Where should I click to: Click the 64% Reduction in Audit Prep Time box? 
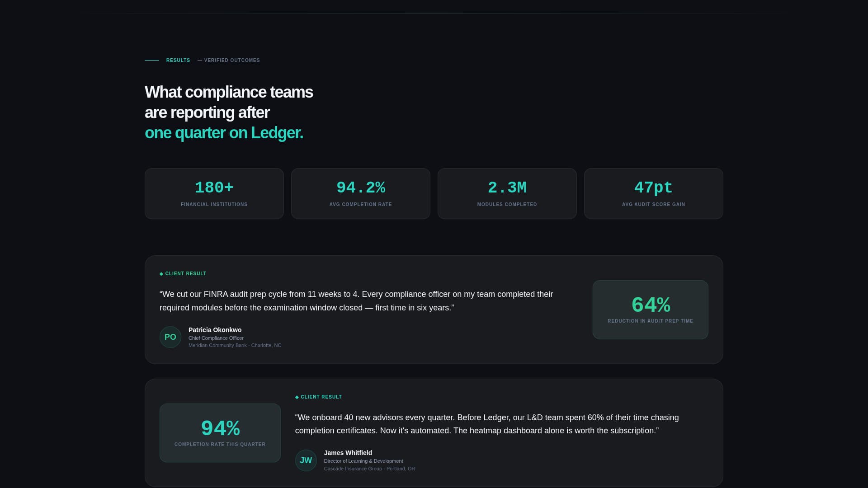651,310
